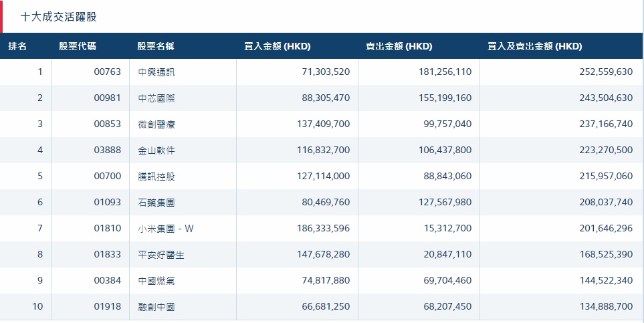Select stock name 中興通訊

[x=156, y=72]
